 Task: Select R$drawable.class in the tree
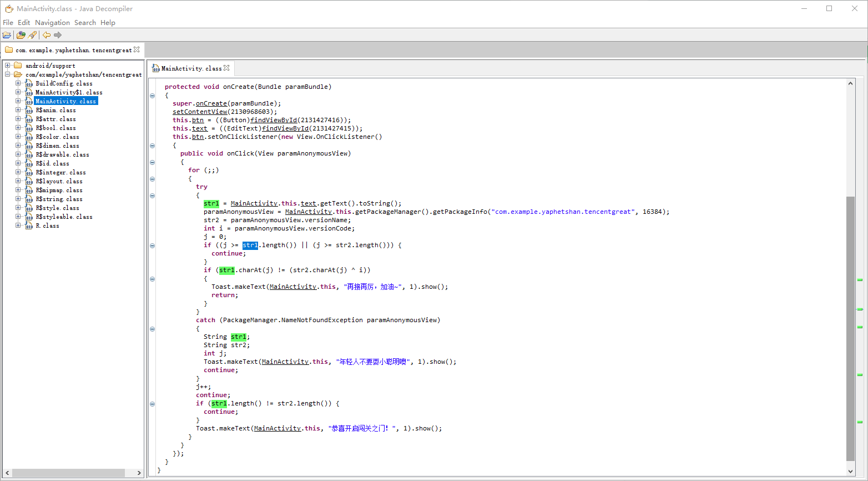pyautogui.click(x=62, y=154)
